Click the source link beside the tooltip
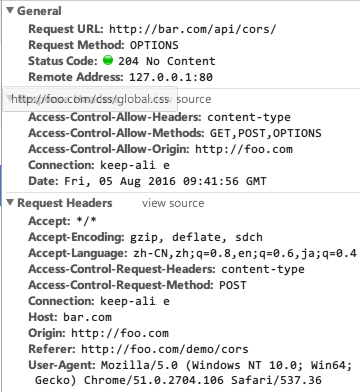Screen dimensions: 360x392 (x=194, y=99)
